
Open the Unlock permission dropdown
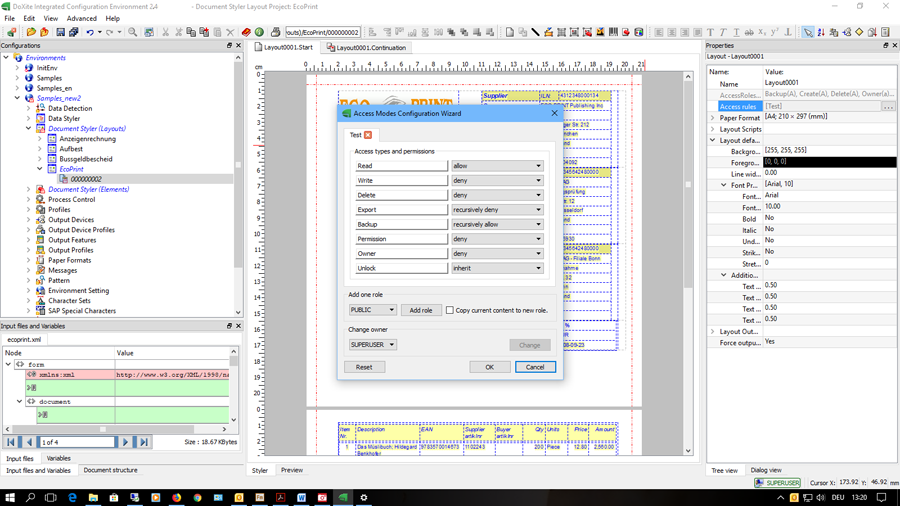[497, 268]
